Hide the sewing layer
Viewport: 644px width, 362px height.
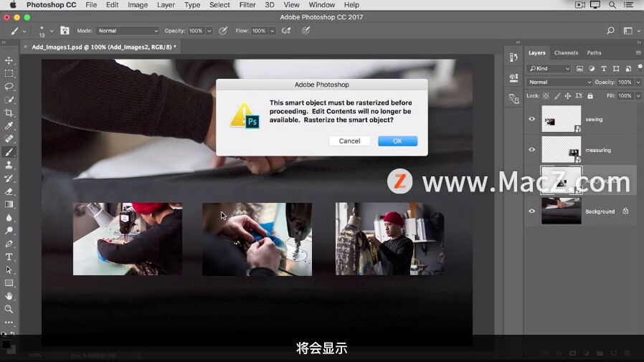coord(532,119)
